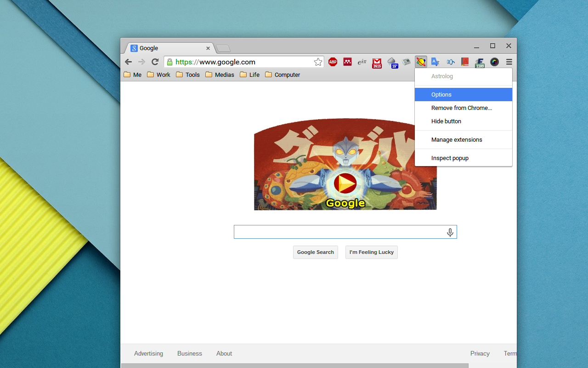Screen dimensions: 588x368
Task: Choose Options from the Astrolog menu
Action: (x=464, y=94)
